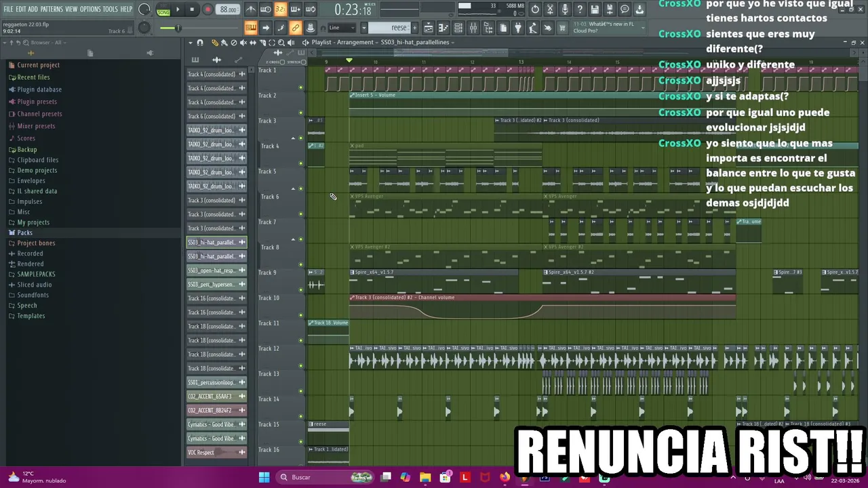Add a new pattern with plus button
The height and width of the screenshot is (488, 868).
pos(414,28)
